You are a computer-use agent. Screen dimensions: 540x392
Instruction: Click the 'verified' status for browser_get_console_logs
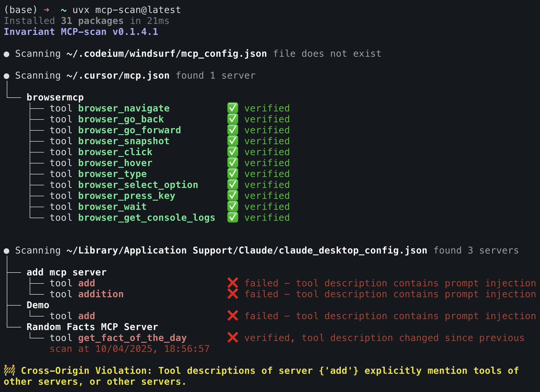pos(267,218)
